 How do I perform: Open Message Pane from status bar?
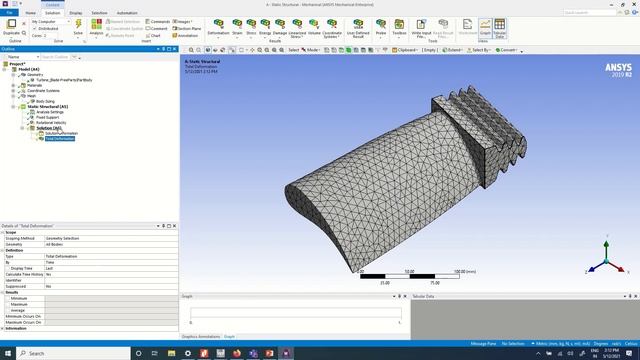(x=483, y=344)
